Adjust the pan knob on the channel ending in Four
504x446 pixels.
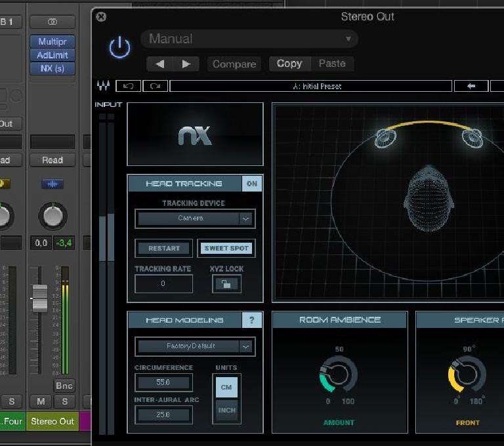pos(5,216)
